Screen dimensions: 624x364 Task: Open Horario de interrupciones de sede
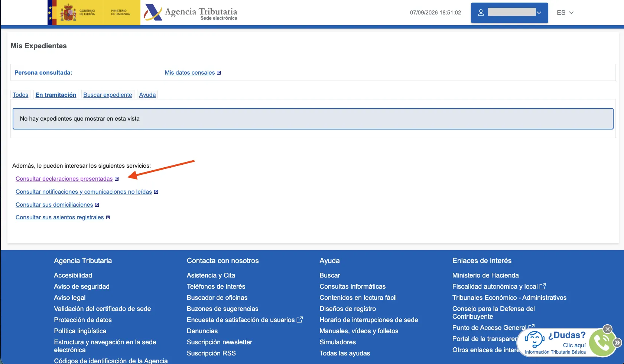tap(369, 320)
